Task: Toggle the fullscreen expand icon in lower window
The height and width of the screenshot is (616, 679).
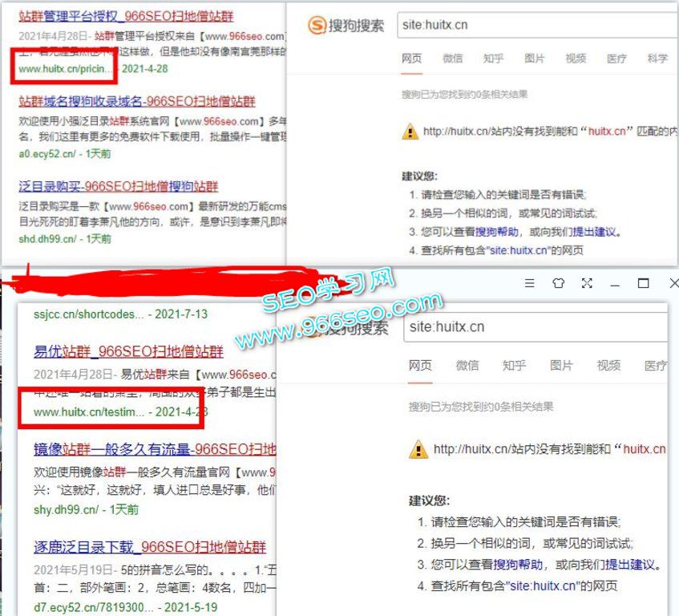Action: click(587, 283)
